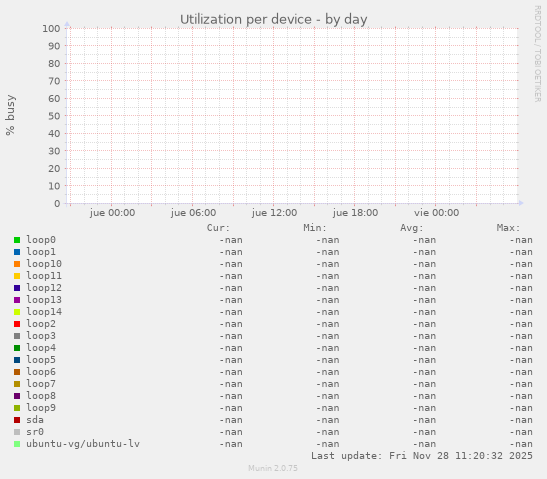Select the sr0 legend label

tap(35, 432)
